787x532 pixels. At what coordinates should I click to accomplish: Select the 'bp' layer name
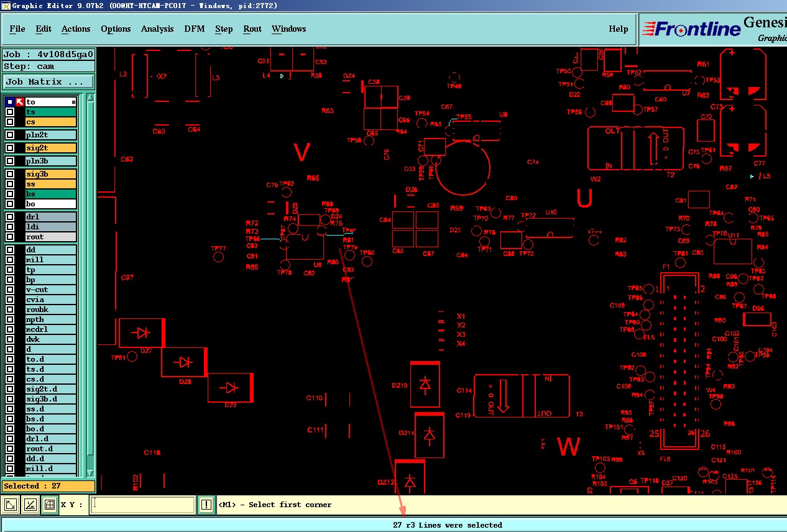tap(50, 280)
